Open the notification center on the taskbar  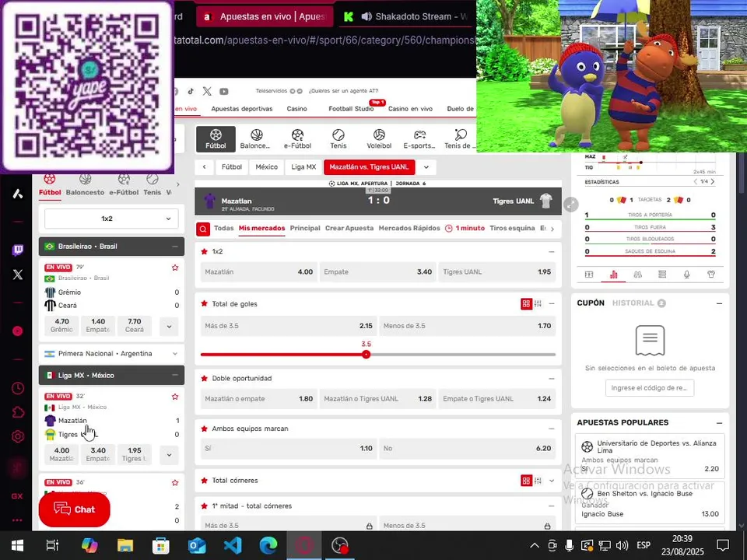pyautogui.click(x=723, y=545)
